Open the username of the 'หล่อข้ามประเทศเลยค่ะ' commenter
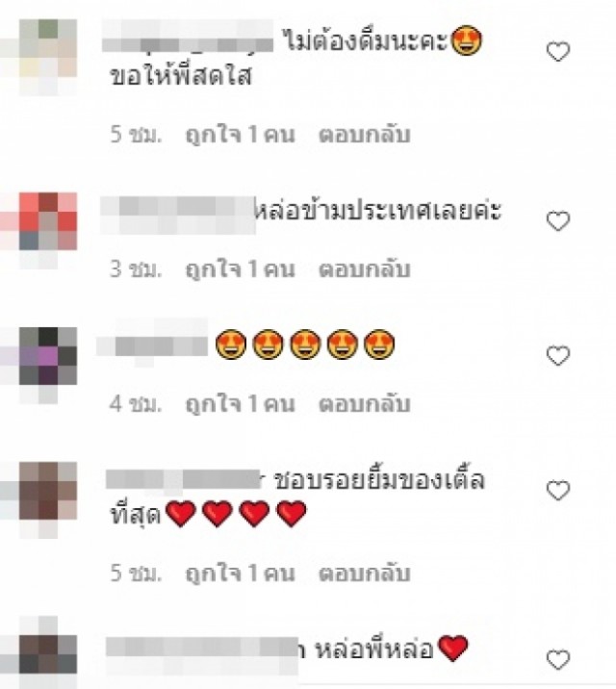Screen dimensions: 616x689 tap(178, 215)
